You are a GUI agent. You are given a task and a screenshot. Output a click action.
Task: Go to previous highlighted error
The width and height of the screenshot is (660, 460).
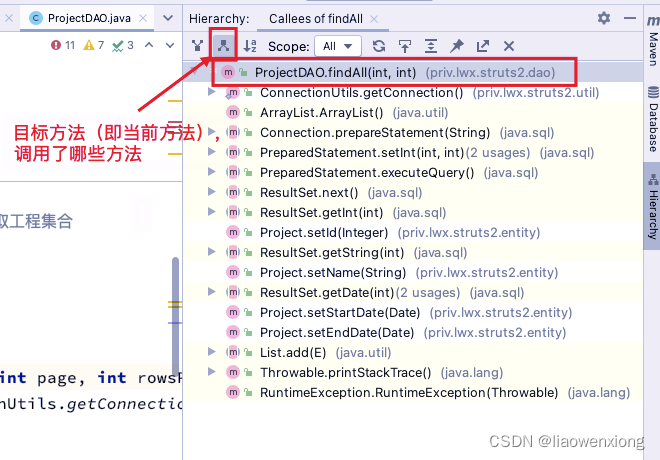[x=149, y=45]
